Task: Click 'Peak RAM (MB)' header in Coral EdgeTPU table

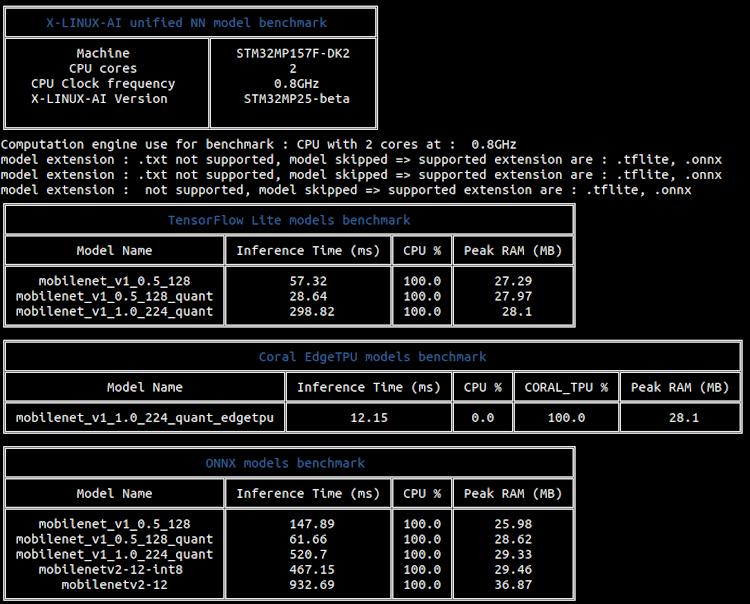Action: (680, 387)
